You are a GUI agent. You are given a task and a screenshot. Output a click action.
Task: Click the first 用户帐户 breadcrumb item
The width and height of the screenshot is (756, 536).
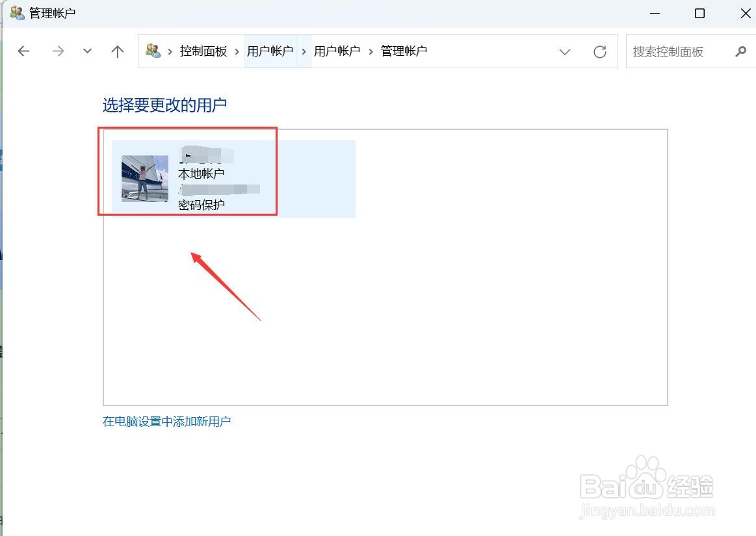point(270,51)
